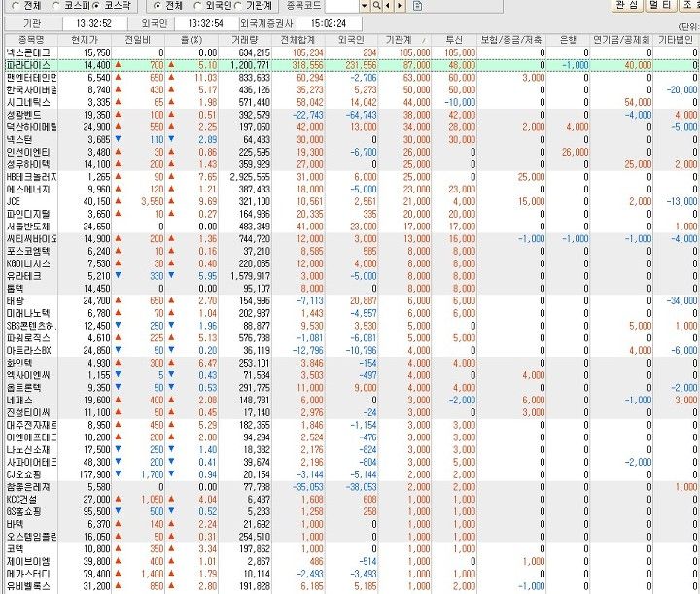Sort by 율(%) column header

point(192,40)
